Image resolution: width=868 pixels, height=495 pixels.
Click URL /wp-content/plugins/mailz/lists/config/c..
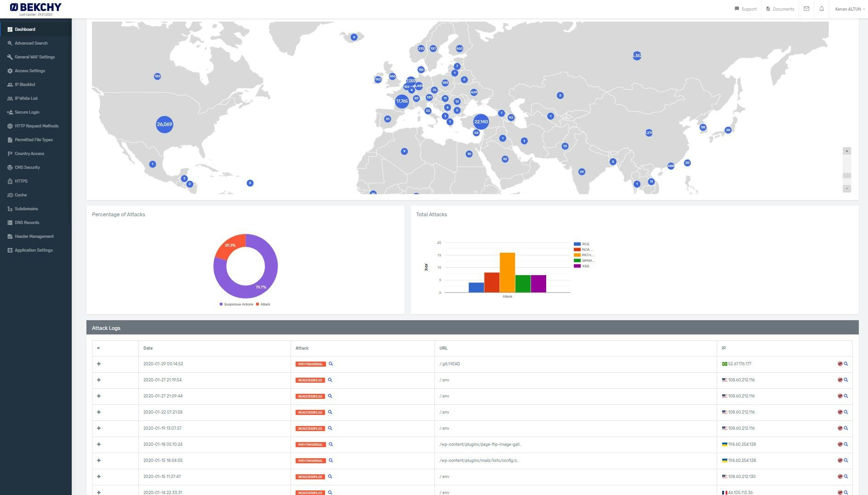[479, 460]
